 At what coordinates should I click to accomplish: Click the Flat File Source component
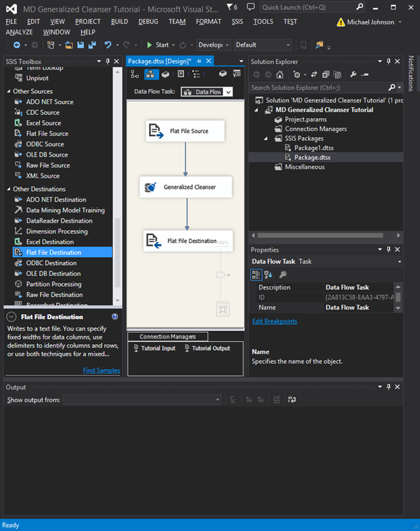pyautogui.click(x=185, y=132)
